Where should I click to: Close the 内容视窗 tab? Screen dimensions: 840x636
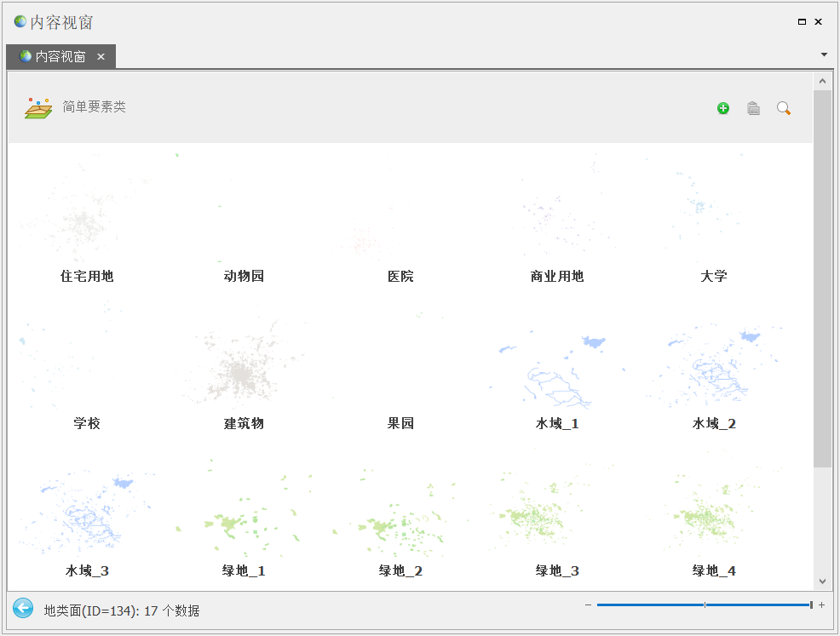coord(101,57)
